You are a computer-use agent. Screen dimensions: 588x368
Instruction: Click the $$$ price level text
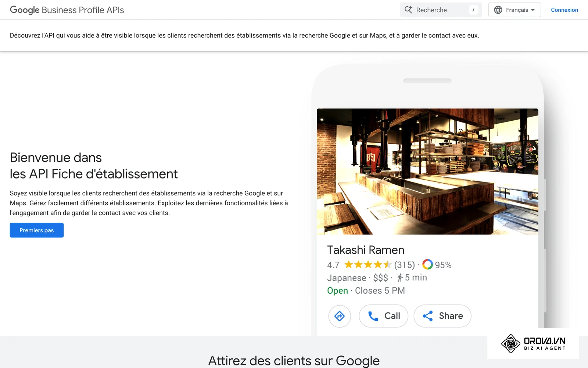point(380,278)
